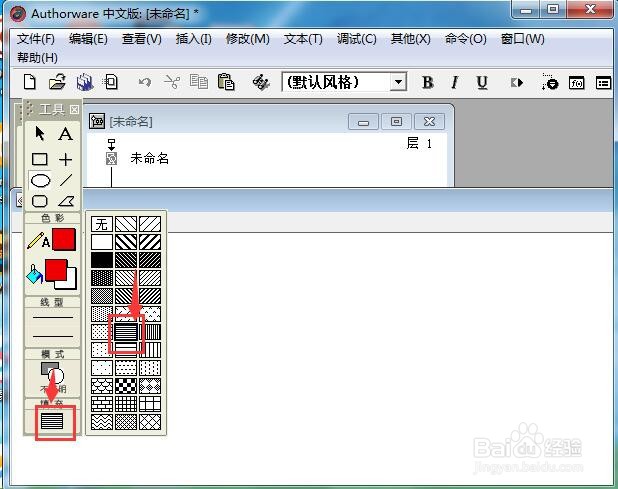The width and height of the screenshot is (618, 489).
Task: Copy selection with the Copy icon
Action: [x=199, y=82]
